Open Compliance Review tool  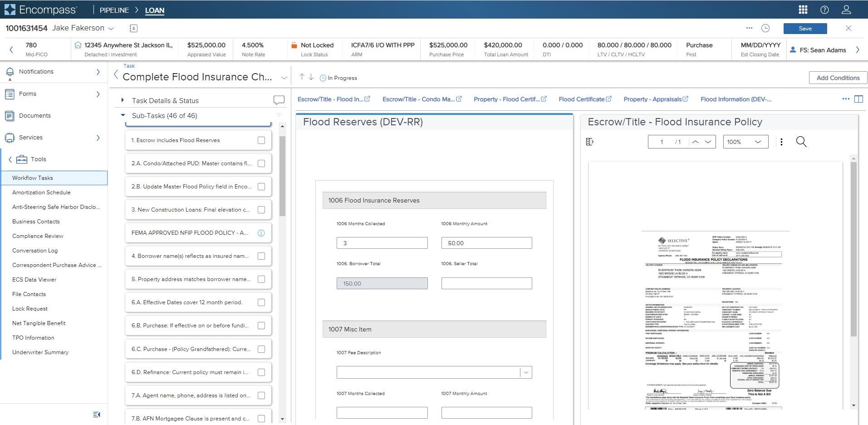[x=38, y=236]
